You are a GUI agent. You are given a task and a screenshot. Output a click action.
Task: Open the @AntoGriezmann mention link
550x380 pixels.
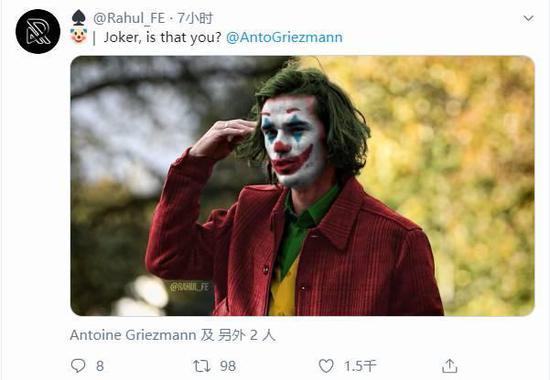284,38
